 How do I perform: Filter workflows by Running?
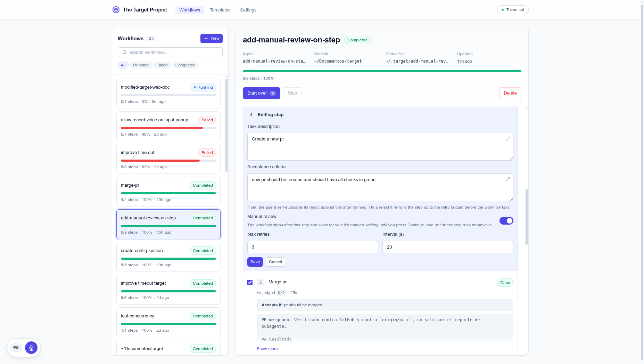coord(141,65)
